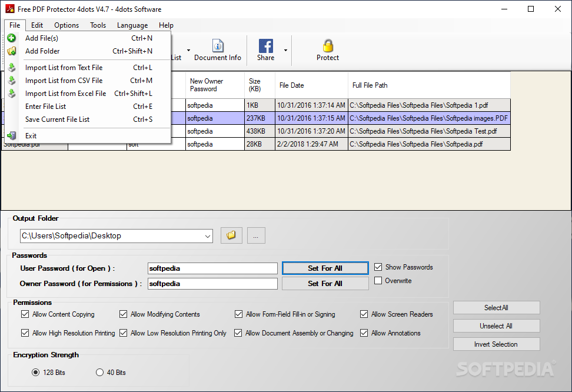Viewport: 572px width, 392px height.
Task: Click the Invert Selection button
Action: coord(496,344)
